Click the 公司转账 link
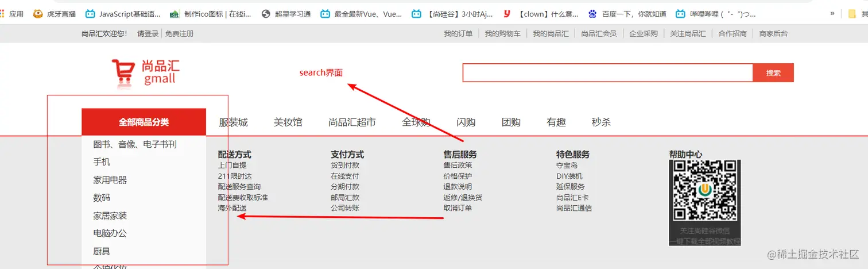Viewport: 868px width, 269px height. (x=345, y=208)
